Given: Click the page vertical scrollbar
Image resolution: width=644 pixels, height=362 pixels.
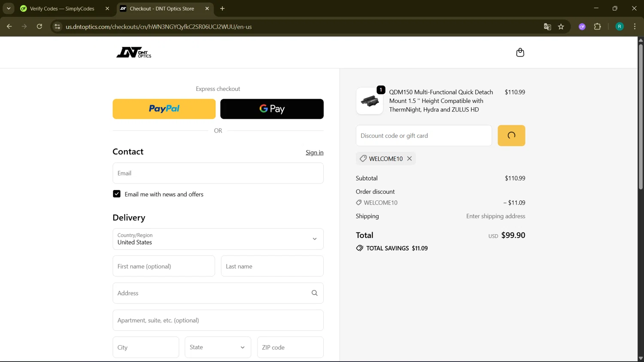Looking at the screenshot, I should [641, 116].
